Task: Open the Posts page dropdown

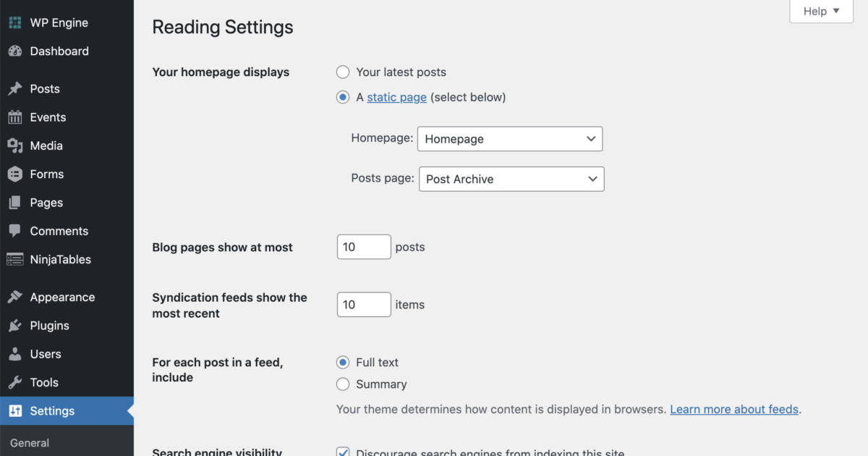Action: (x=511, y=179)
